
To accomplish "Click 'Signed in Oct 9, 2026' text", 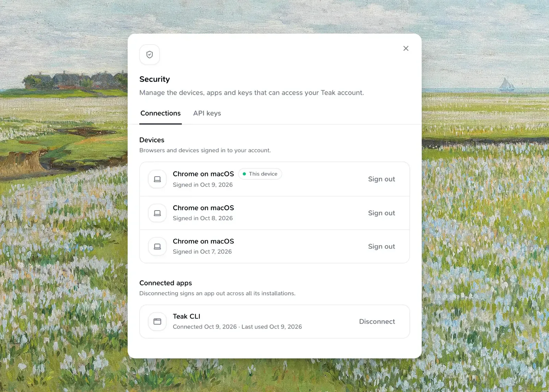I will pos(203,185).
